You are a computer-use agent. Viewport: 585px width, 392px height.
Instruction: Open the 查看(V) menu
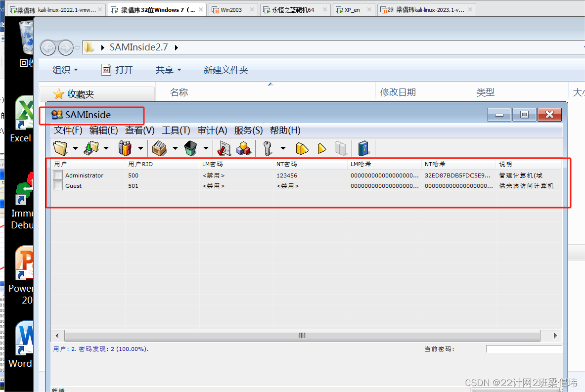click(x=140, y=130)
